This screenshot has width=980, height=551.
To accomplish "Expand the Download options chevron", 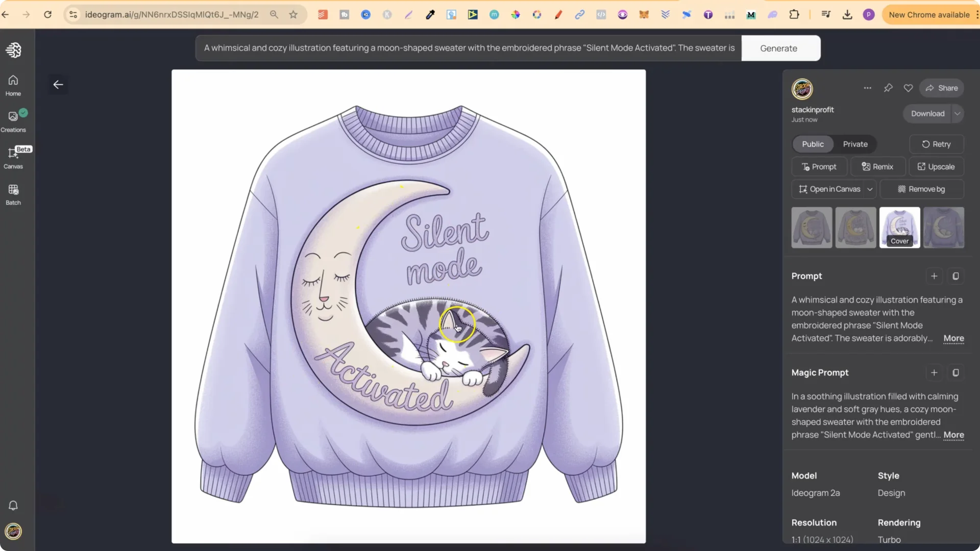I will [x=957, y=113].
